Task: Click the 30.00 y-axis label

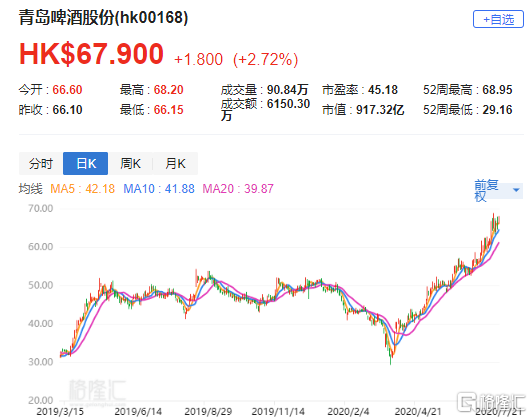Action: [x=41, y=362]
